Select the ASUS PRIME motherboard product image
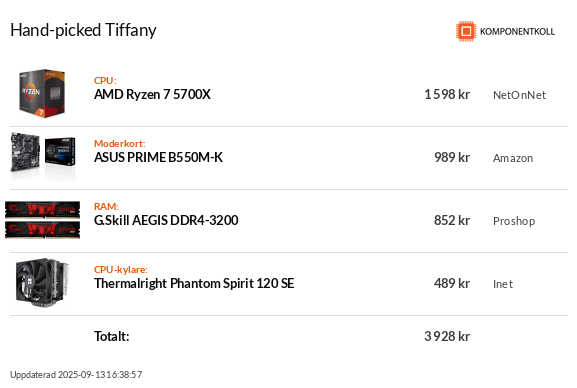Screen dimensions: 577x388 [43, 155]
